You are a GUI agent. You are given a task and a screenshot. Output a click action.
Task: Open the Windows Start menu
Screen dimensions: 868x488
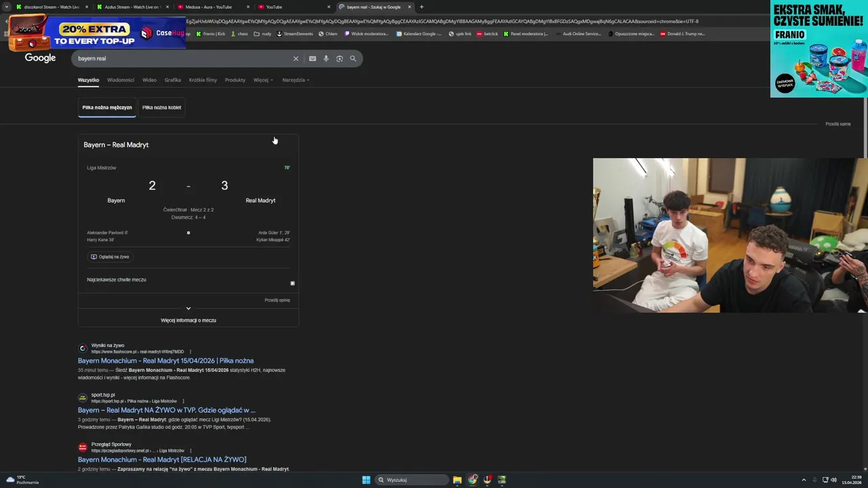coord(366,480)
